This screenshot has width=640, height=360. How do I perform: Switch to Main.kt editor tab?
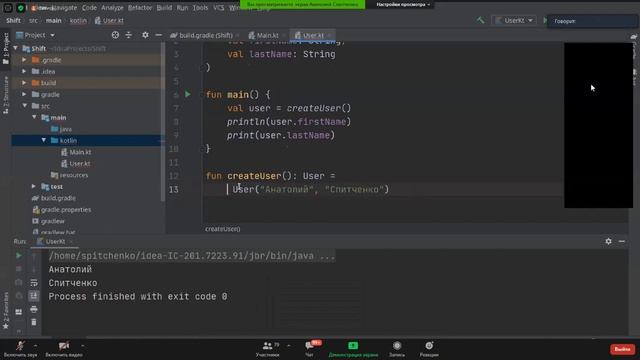(x=267, y=35)
